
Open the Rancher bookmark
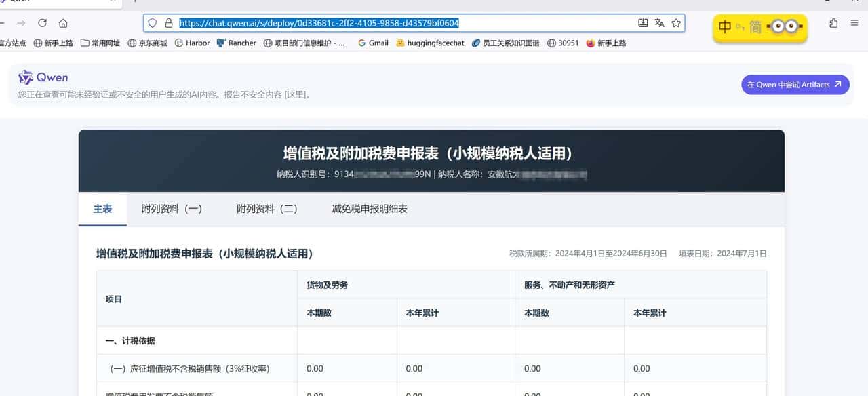pyautogui.click(x=237, y=43)
